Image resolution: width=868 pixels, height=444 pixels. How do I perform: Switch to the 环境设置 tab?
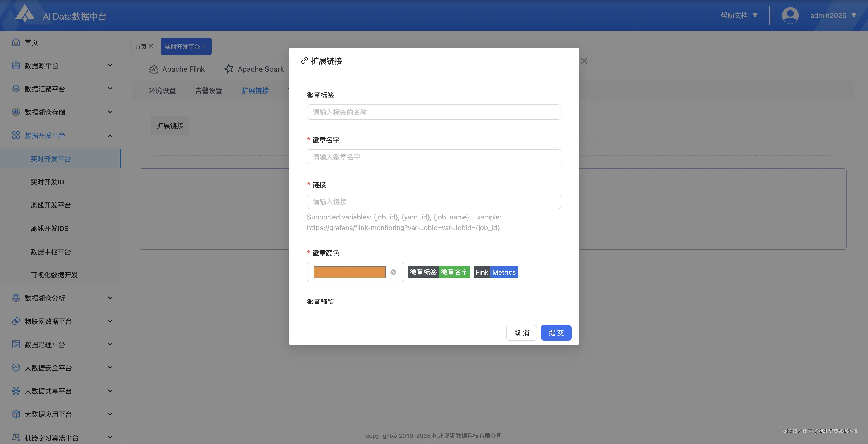pyautogui.click(x=162, y=91)
